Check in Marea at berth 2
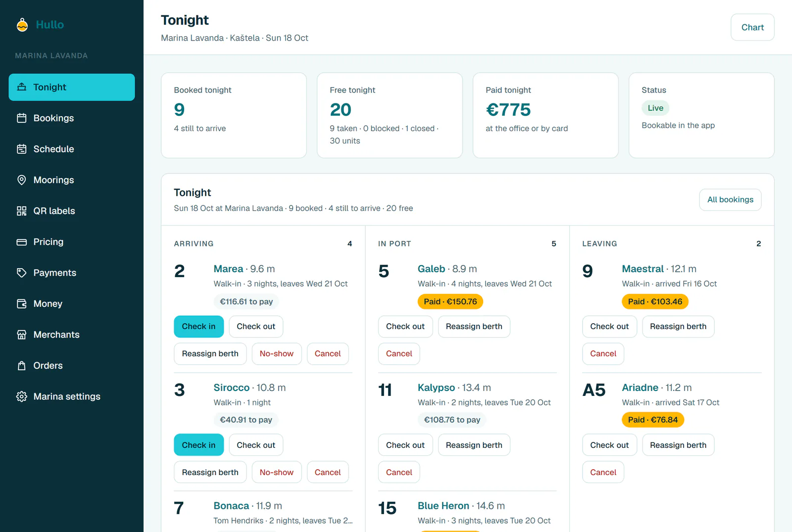Image resolution: width=792 pixels, height=532 pixels. tap(198, 327)
